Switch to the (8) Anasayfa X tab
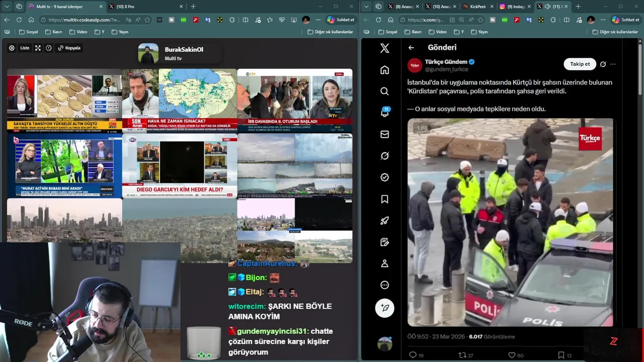Screen dimensions: 644x362 pyautogui.click(x=404, y=7)
